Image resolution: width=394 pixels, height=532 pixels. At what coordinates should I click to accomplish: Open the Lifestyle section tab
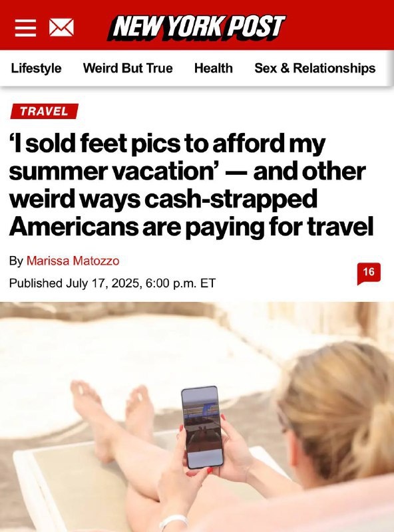click(x=36, y=68)
